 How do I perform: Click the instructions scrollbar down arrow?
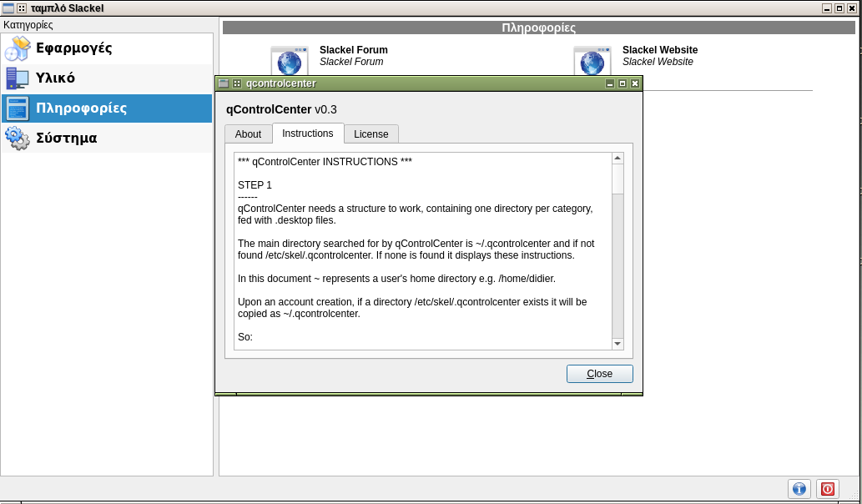(618, 344)
